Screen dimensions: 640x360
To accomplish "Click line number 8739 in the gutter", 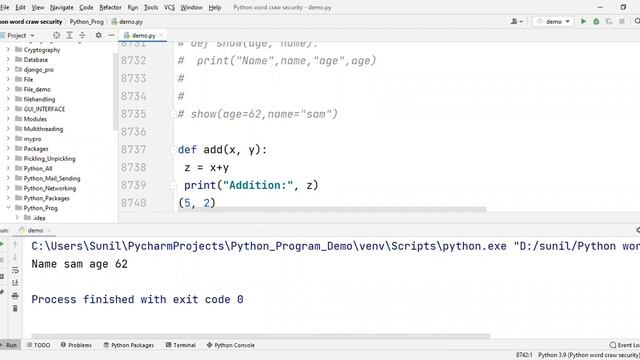I will 133,185.
